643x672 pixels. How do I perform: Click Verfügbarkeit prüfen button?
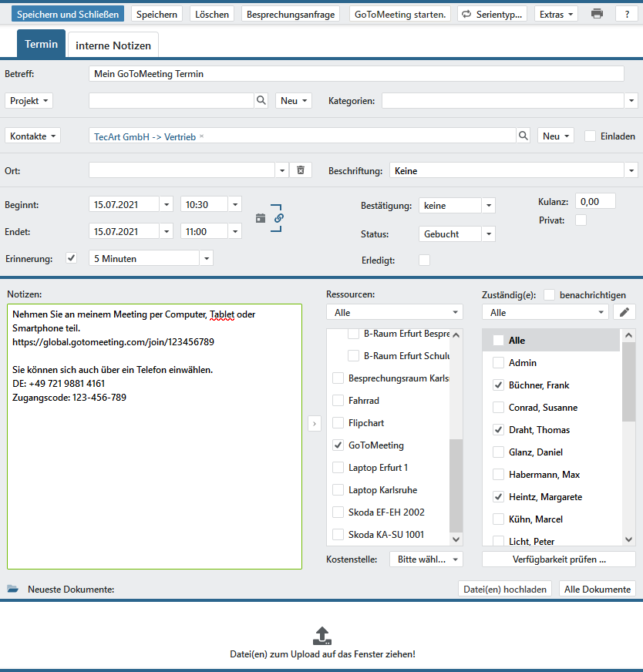click(x=559, y=559)
